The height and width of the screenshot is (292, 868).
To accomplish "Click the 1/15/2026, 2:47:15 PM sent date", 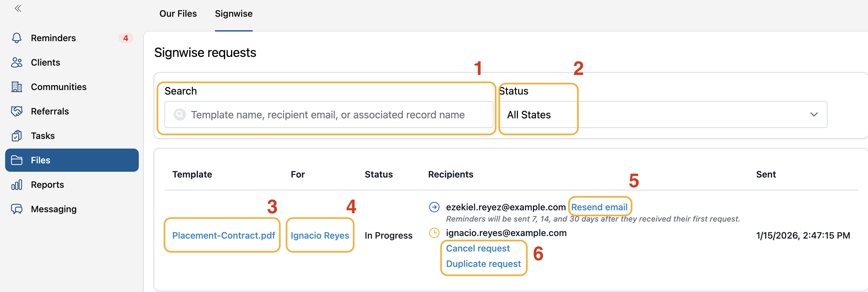I will click(x=803, y=235).
